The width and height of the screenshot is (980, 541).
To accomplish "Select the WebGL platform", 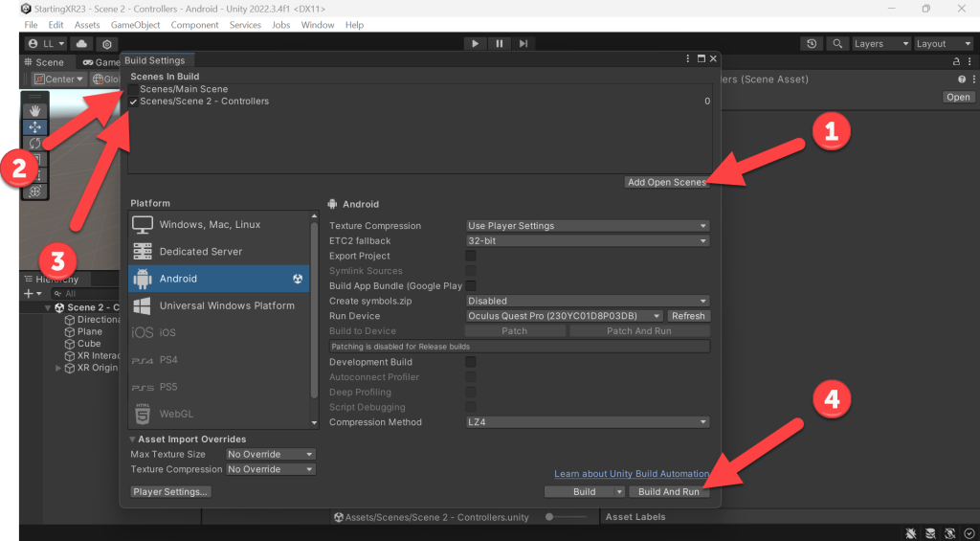I will 219,414.
